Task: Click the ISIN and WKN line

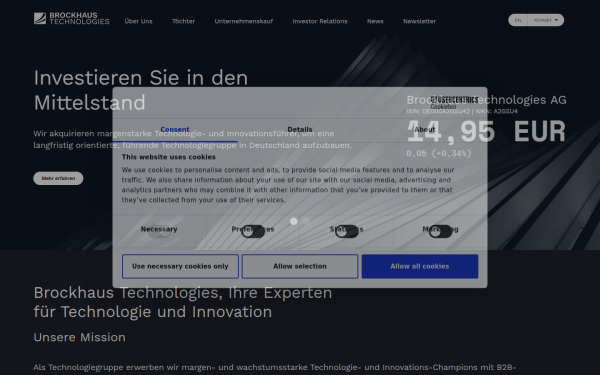Action: 462,111
